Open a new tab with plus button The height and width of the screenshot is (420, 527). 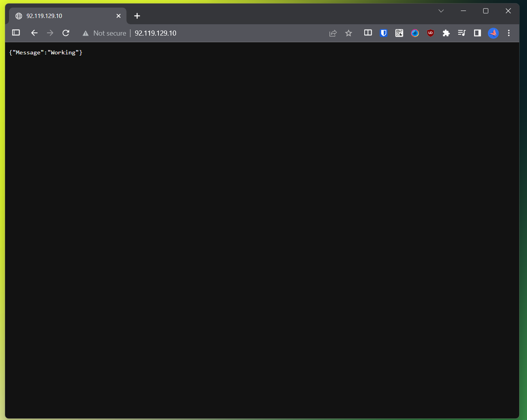(137, 16)
